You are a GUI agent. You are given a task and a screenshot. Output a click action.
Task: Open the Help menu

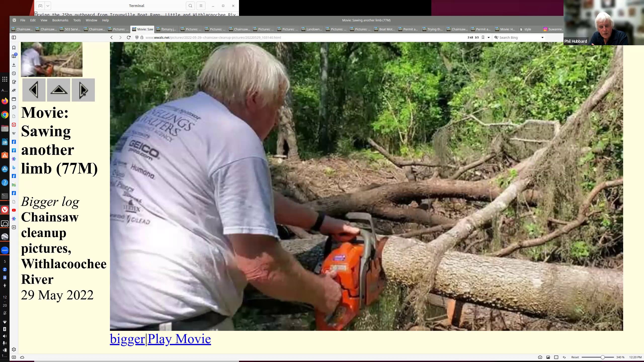coord(105,20)
